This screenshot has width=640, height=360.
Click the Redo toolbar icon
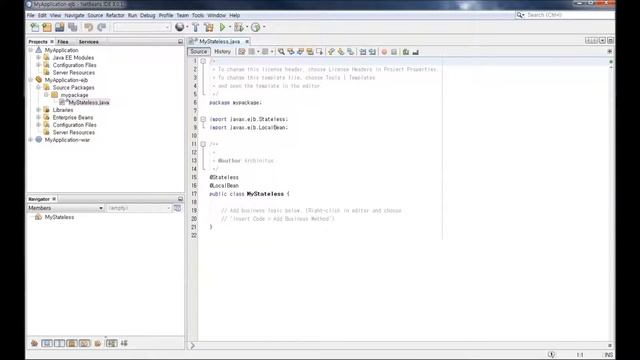pyautogui.click(x=101, y=27)
